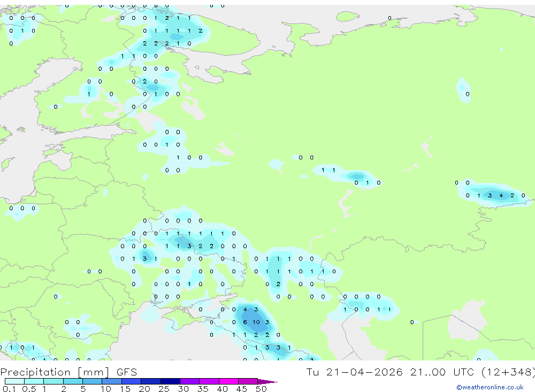Click the 1–2 mm legend color swatch
The image size is (535, 392).
tap(53, 381)
